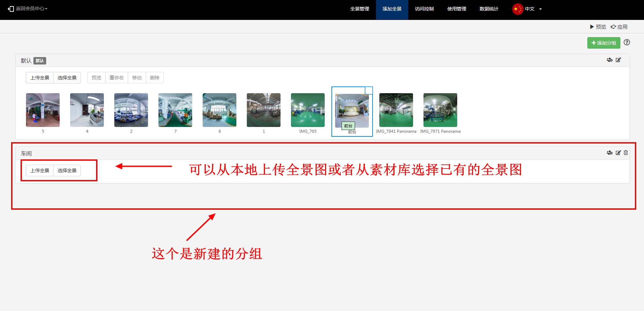Screen dimensions: 644x311
Task: Toggle selection checkbox on 前台 thumbnail
Action: 369,90
